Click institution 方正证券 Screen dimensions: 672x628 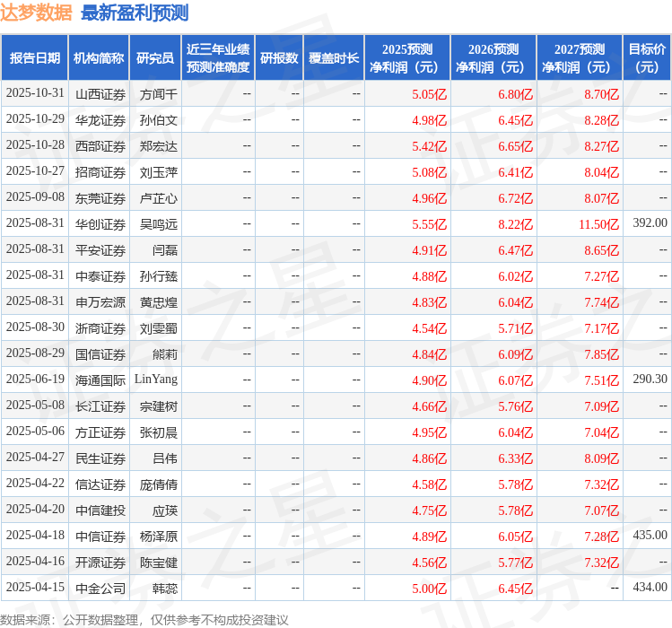point(100,433)
